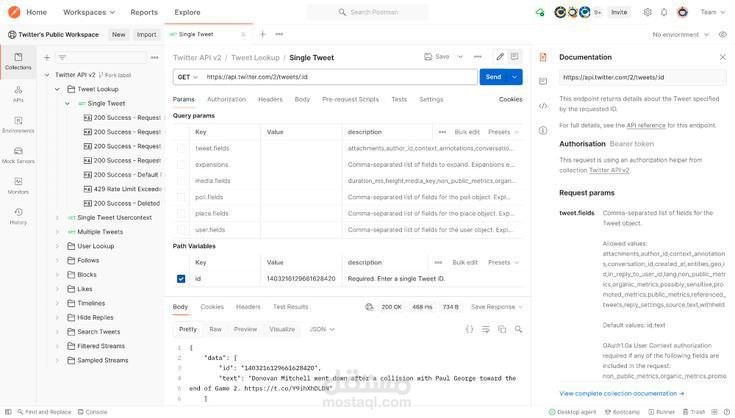Image resolution: width=735 pixels, height=418 pixels.
Task: Open the settings gear icon
Action: click(647, 12)
